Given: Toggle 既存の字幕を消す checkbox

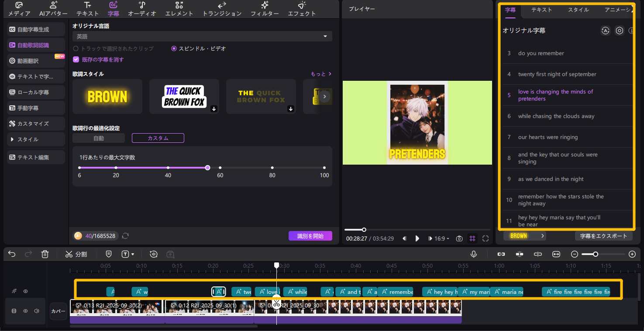Looking at the screenshot, I should (76, 59).
